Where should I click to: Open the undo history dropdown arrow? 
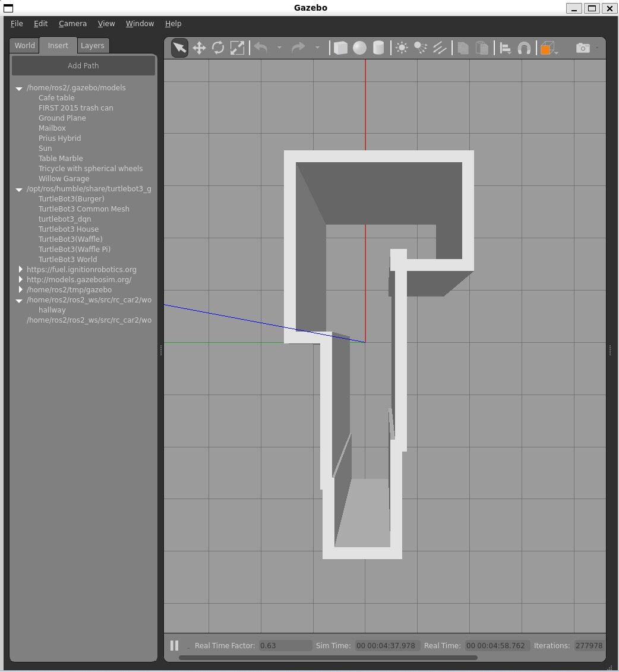[x=279, y=48]
